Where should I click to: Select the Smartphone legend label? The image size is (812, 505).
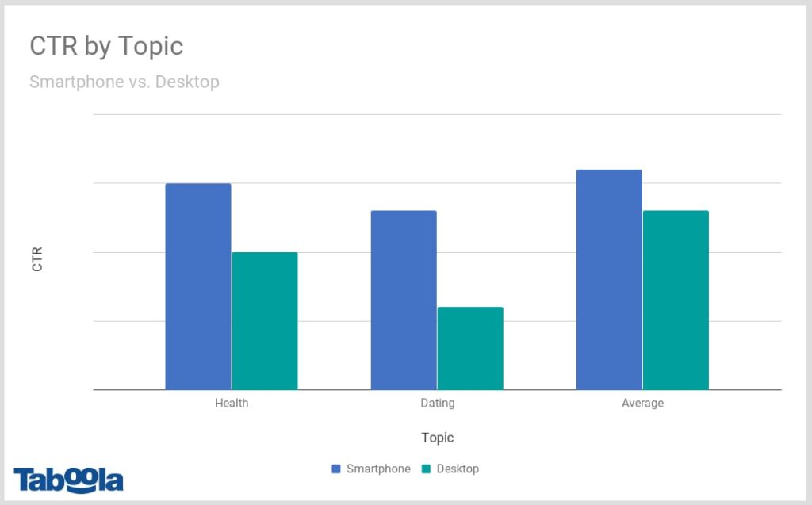click(378, 469)
